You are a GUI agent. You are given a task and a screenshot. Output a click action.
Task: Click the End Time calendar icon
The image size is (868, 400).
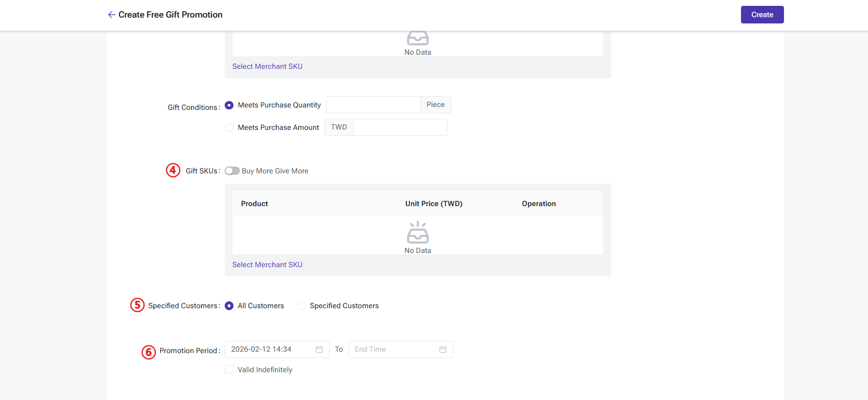pos(443,350)
